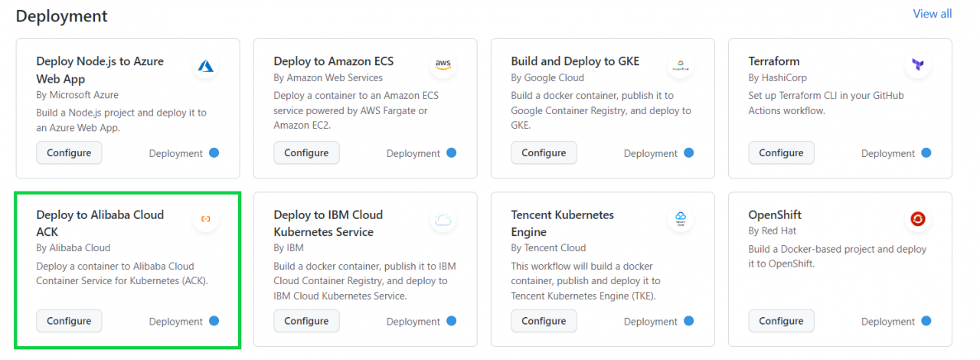
Task: Click the Deployment section heading
Action: [x=62, y=15]
